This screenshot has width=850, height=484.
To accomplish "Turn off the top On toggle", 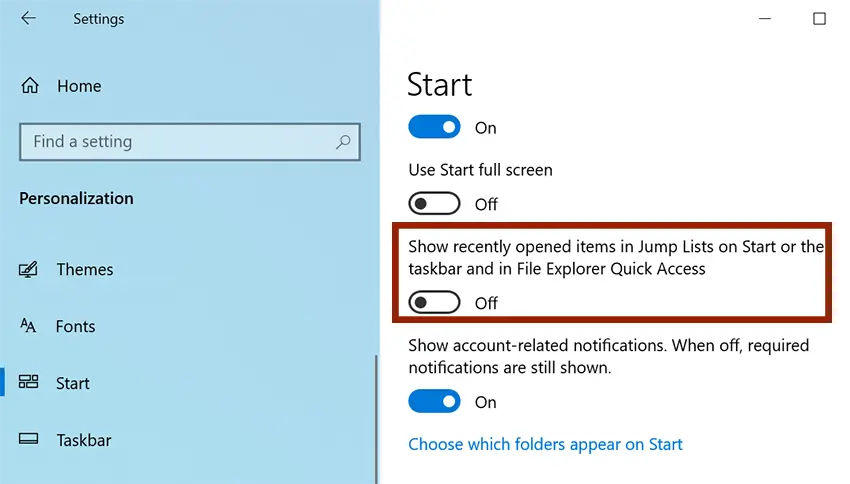I will coord(434,127).
